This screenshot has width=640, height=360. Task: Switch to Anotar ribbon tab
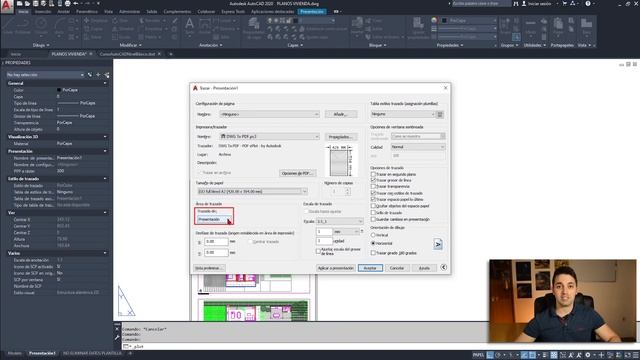[x=63, y=12]
